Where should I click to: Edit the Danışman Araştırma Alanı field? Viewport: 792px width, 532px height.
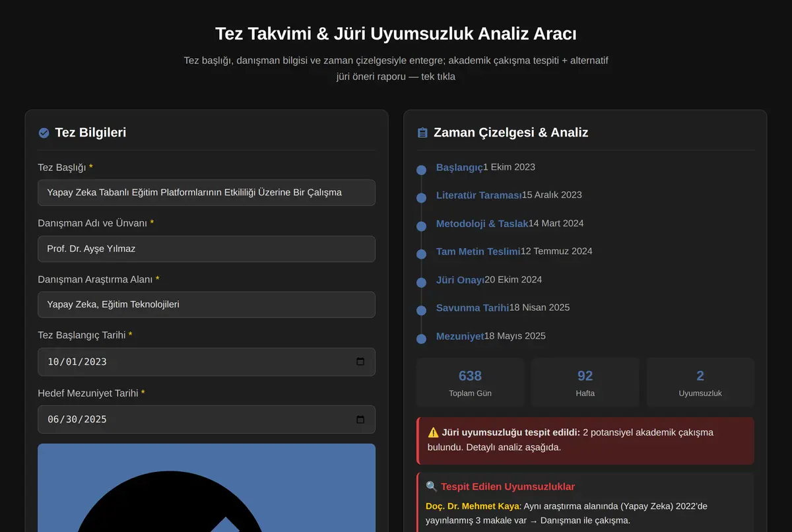tap(207, 305)
